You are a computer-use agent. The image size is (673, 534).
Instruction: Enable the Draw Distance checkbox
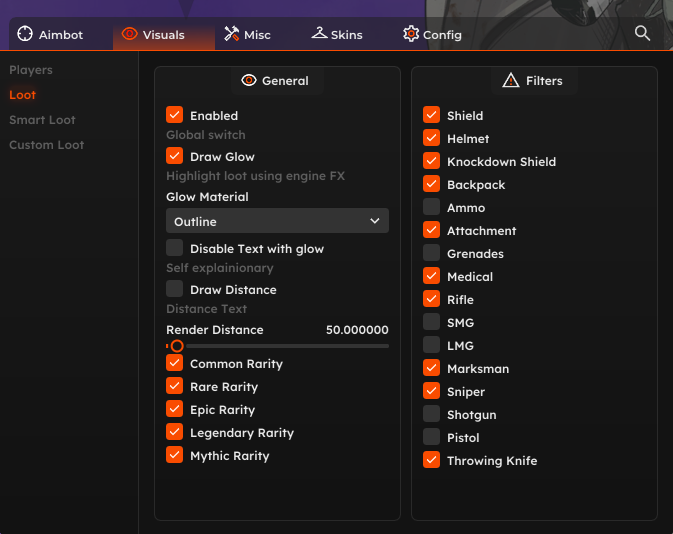tap(175, 289)
